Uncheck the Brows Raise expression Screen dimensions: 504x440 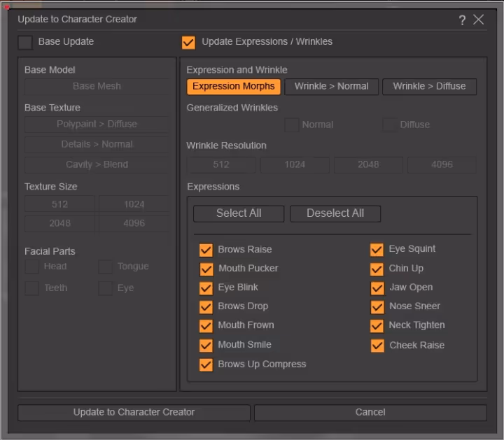(206, 250)
